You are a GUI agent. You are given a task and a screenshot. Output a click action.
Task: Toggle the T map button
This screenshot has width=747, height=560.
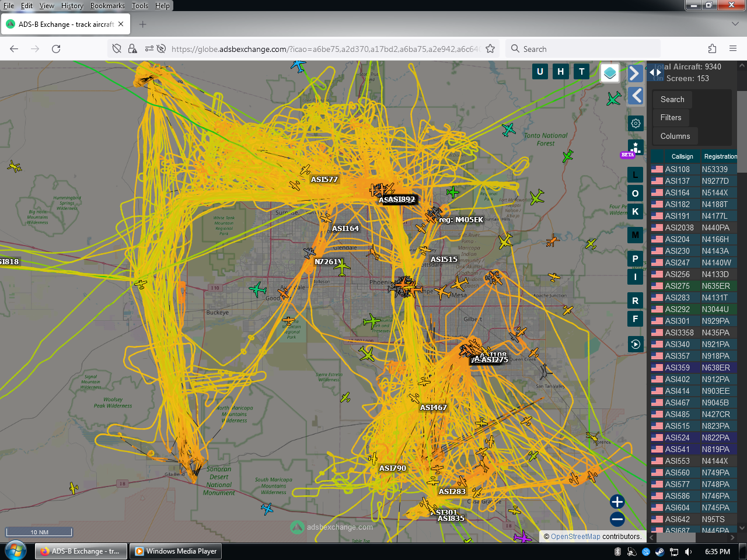[x=582, y=72]
